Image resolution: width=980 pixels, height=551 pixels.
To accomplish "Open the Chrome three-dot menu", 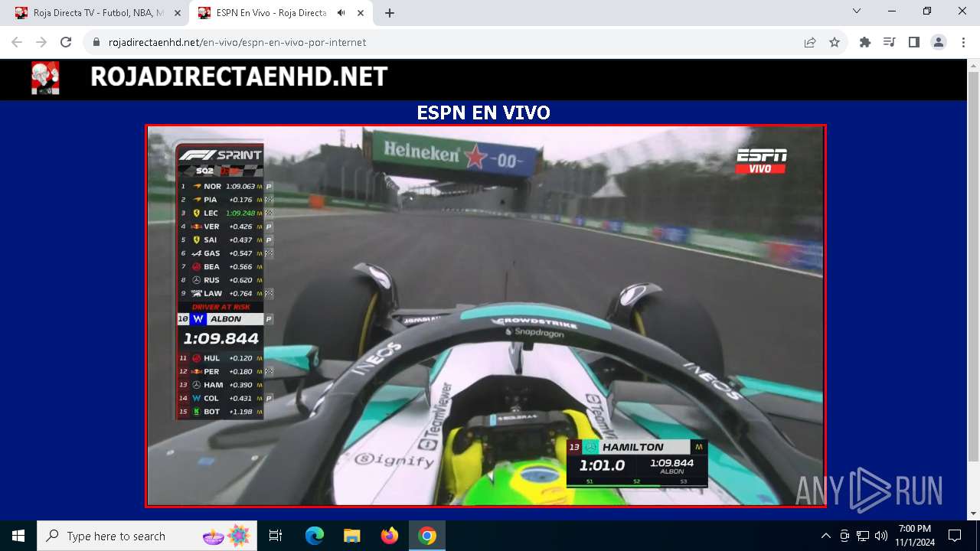I will tap(963, 42).
